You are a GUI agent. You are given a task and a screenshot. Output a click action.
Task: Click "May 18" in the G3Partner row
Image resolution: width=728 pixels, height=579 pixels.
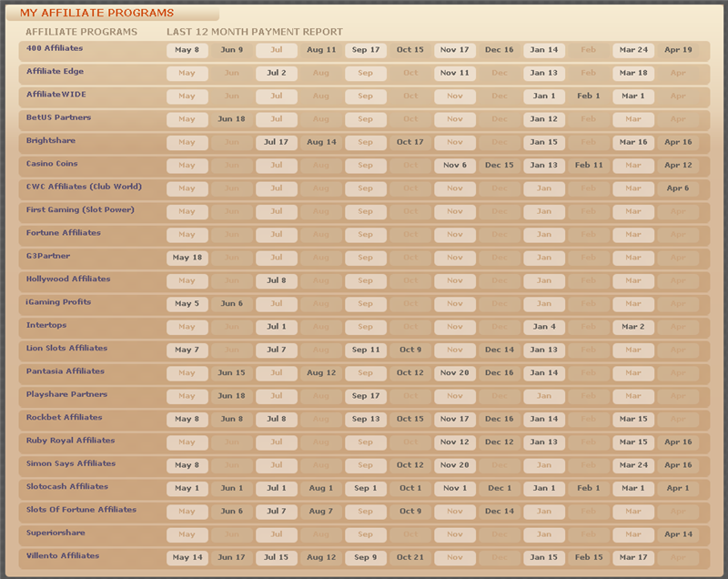point(187,258)
